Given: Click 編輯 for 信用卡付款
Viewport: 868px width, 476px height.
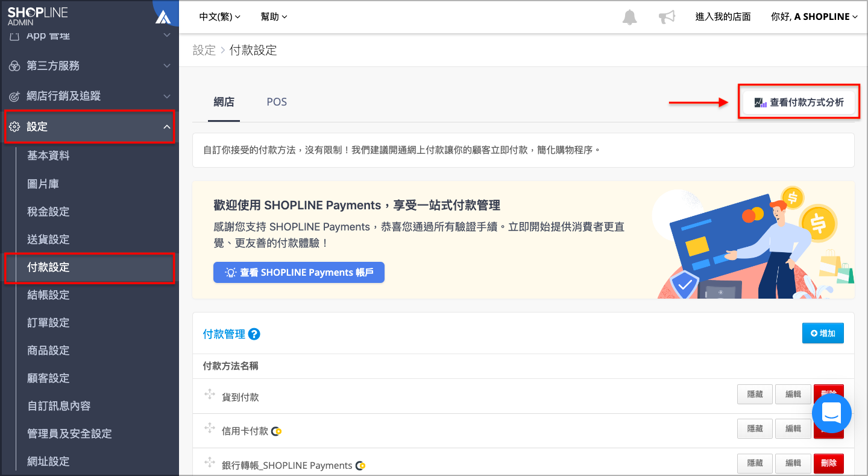Looking at the screenshot, I should 793,428.
